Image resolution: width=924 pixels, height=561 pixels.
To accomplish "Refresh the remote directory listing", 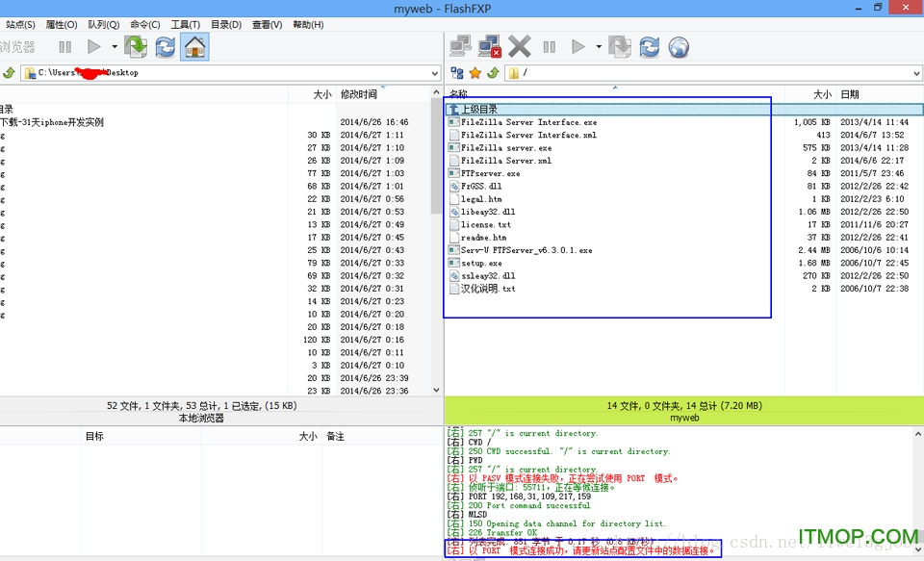I will point(650,46).
